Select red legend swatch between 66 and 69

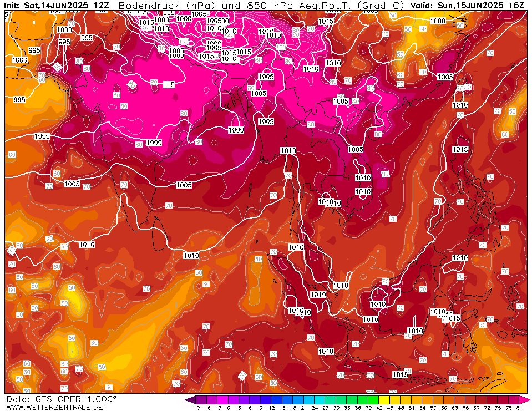click(x=470, y=400)
